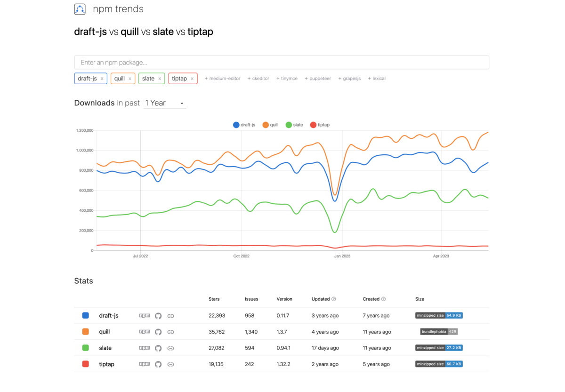Viewport: 565px width, 392px height.
Task: Click the Version column header
Action: click(x=284, y=299)
